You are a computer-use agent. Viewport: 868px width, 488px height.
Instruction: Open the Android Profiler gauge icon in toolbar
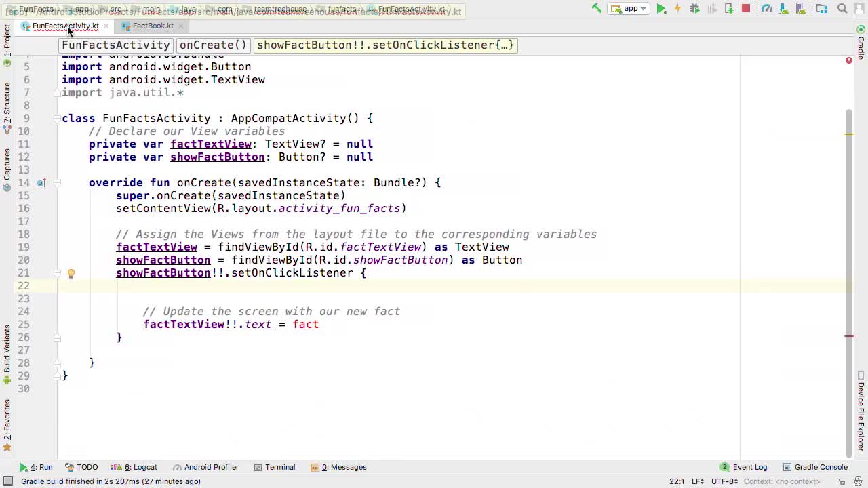pos(767,9)
